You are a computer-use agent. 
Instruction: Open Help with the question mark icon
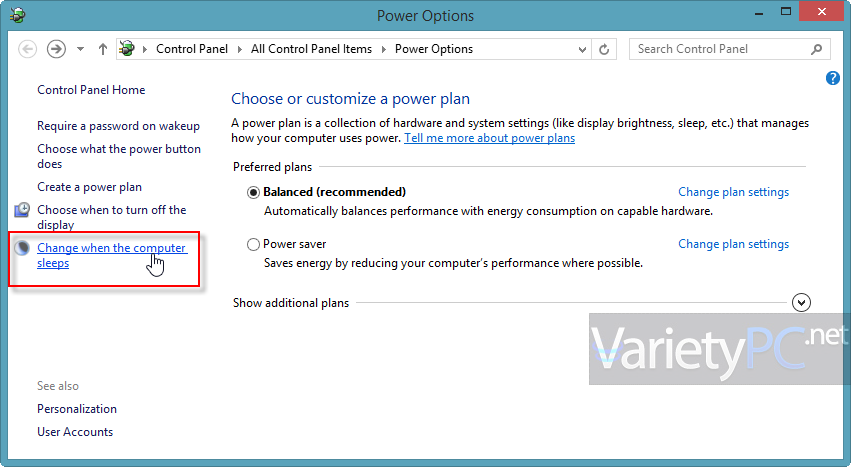coord(833,78)
